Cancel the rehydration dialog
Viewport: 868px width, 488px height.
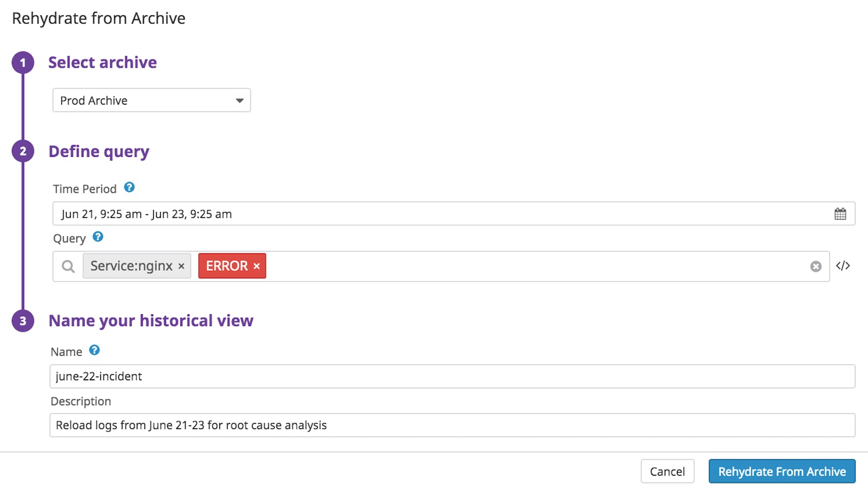pyautogui.click(x=668, y=471)
